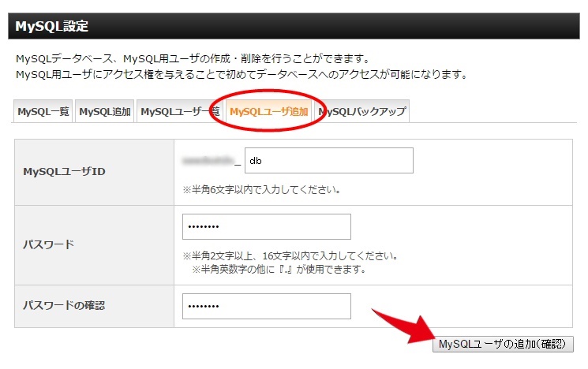
Task: Select the MySQLユーザ一覧 tab
Action: coord(180,111)
